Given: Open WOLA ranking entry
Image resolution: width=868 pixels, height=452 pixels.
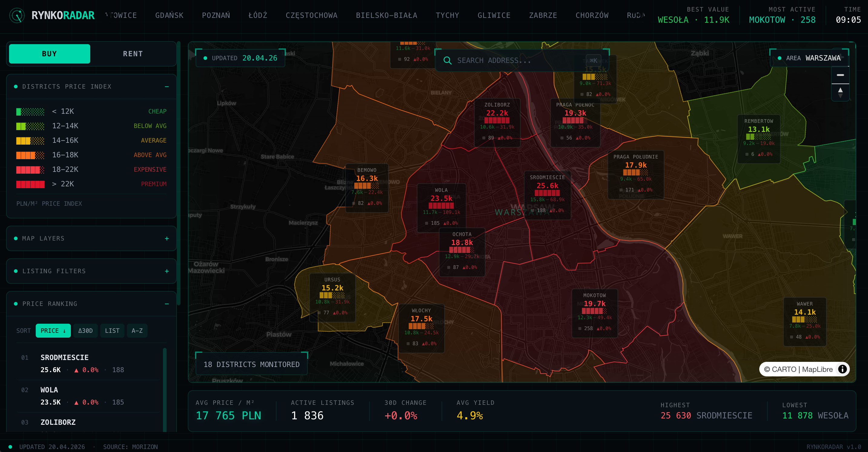Looking at the screenshot, I should (x=88, y=396).
